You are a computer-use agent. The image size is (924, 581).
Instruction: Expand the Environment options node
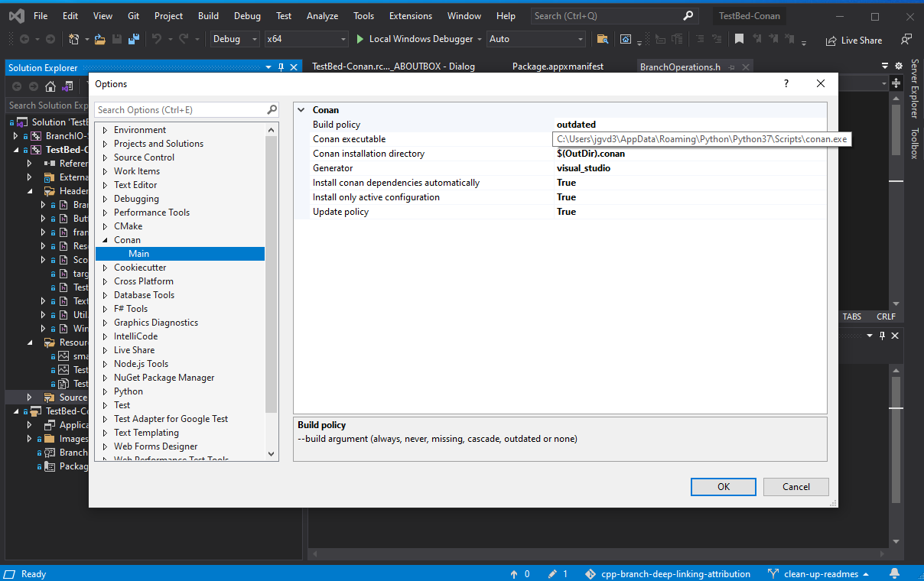pyautogui.click(x=106, y=130)
